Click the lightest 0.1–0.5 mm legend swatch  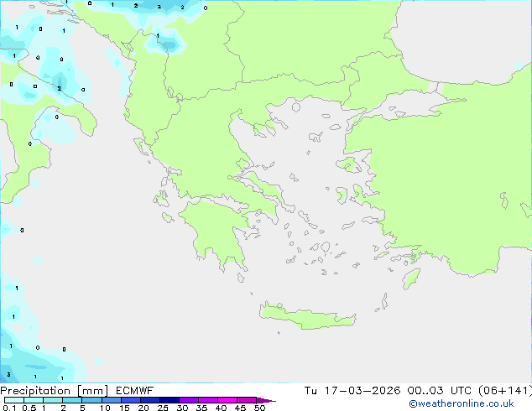point(14,400)
